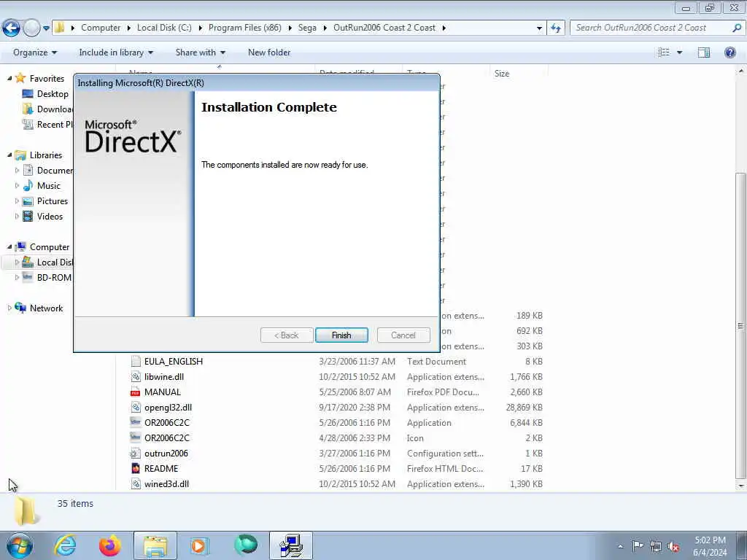The height and width of the screenshot is (560, 747).
Task: Click the change view icon
Action: pos(664,52)
